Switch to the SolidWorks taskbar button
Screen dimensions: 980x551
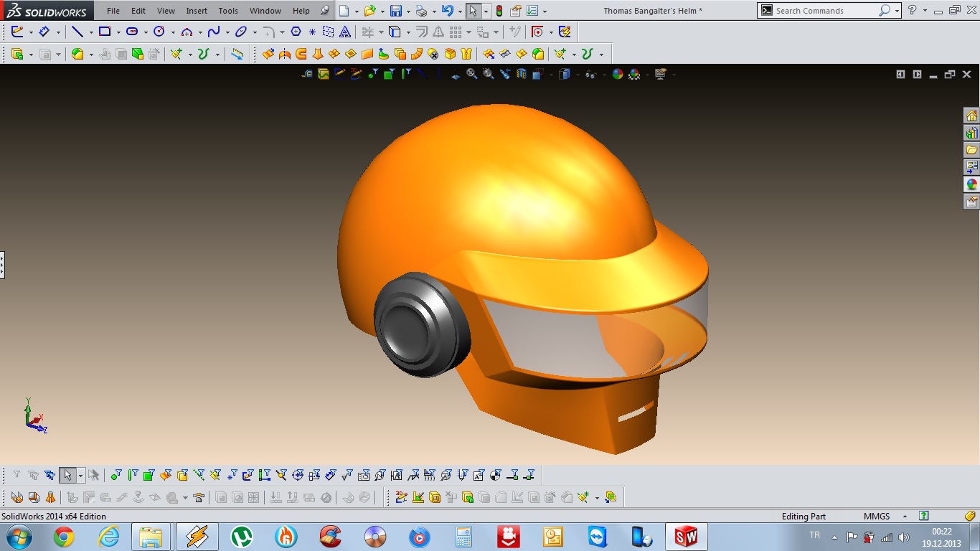click(687, 537)
